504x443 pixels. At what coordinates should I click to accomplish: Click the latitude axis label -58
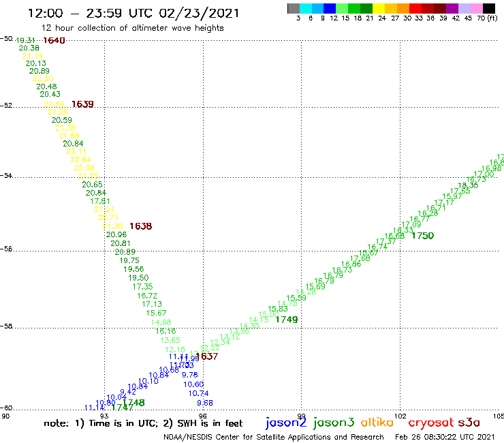click(x=6, y=326)
